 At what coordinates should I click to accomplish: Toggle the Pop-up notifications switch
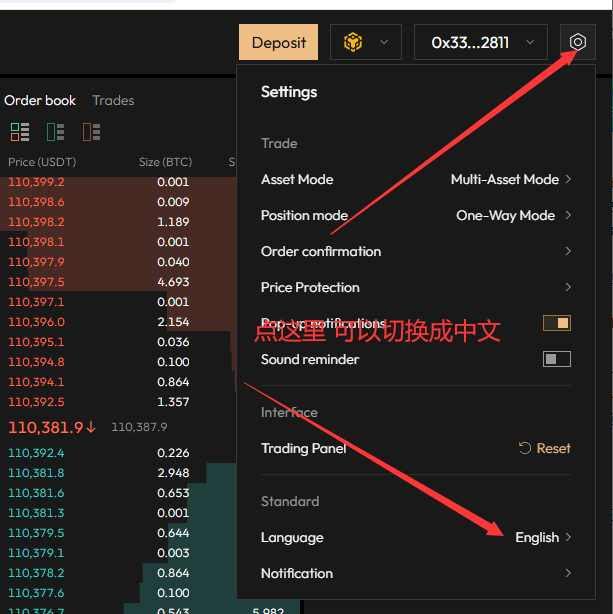tap(556, 323)
